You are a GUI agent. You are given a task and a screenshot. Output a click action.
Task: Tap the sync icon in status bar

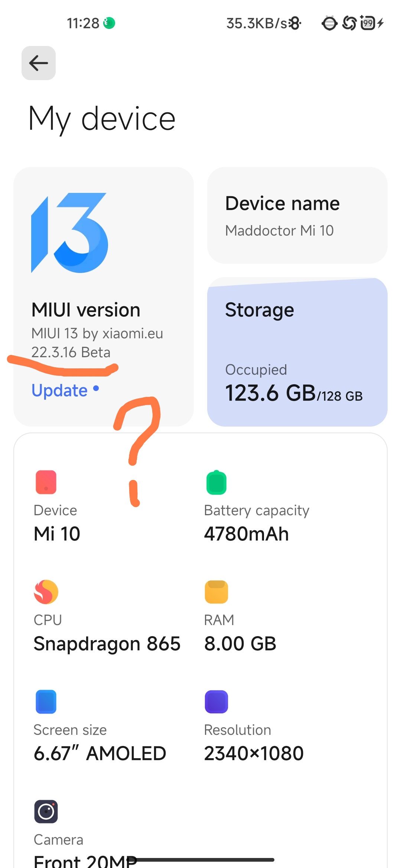click(x=349, y=23)
